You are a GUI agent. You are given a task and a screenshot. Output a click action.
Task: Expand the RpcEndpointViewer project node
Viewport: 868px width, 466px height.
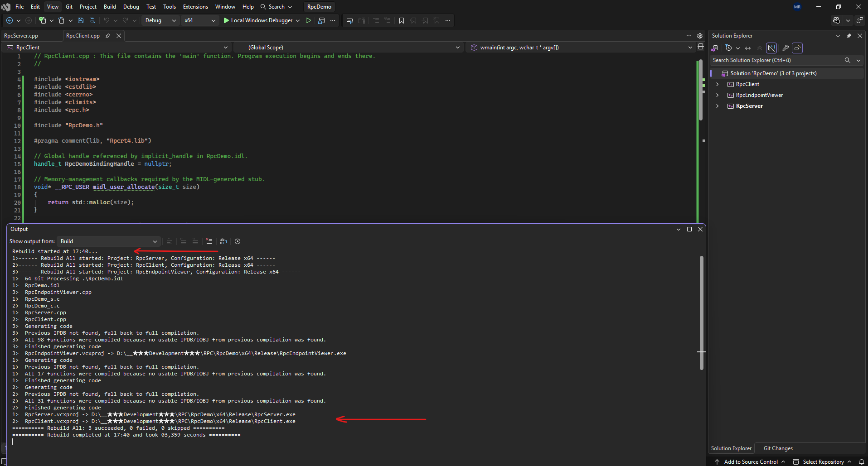point(717,95)
